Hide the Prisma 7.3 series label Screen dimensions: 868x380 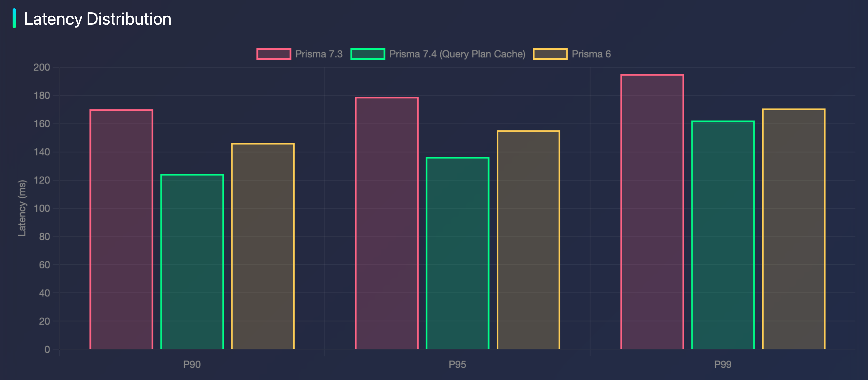[x=319, y=54]
